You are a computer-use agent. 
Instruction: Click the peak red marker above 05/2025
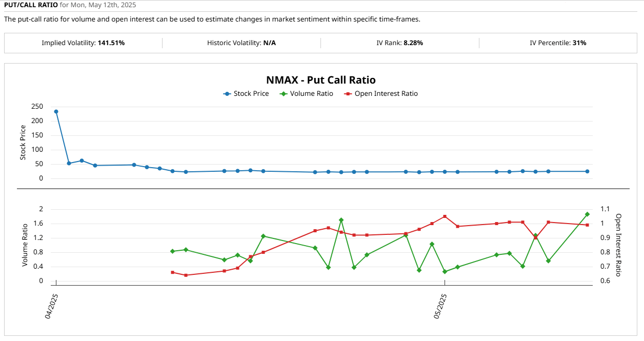click(x=444, y=216)
